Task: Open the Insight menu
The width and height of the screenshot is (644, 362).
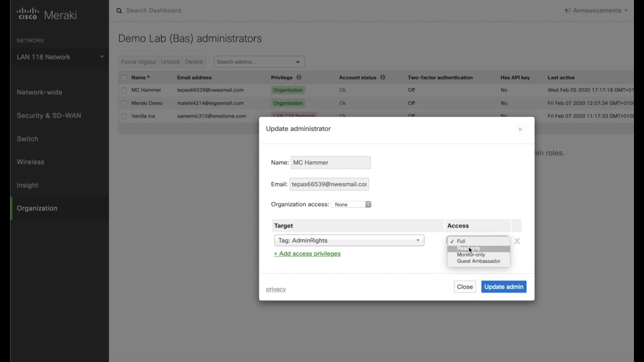Action: click(27, 185)
